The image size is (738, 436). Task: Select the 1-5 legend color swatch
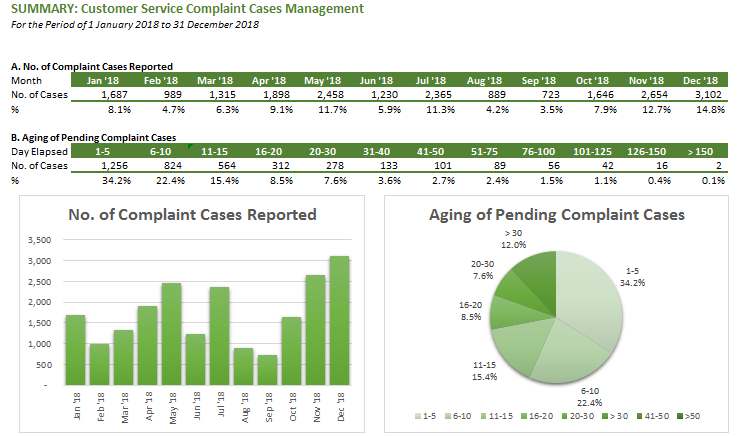click(418, 416)
